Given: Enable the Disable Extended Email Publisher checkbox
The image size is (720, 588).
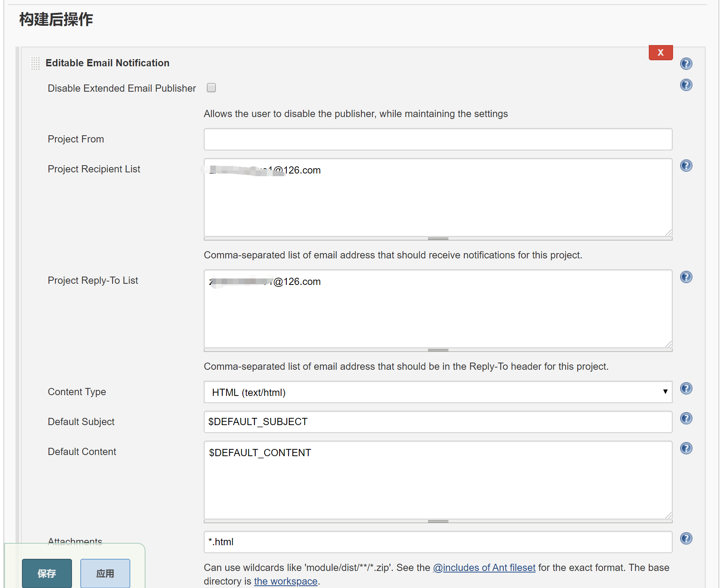Looking at the screenshot, I should pyautogui.click(x=211, y=88).
